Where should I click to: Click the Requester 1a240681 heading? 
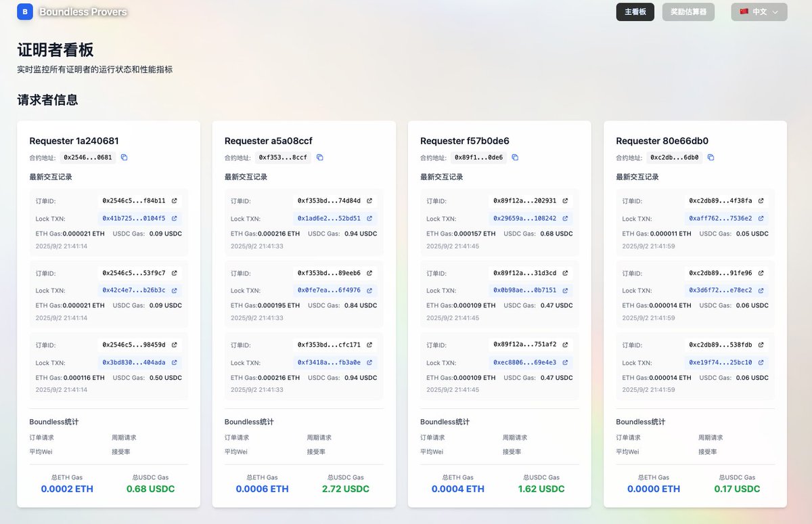coord(74,141)
